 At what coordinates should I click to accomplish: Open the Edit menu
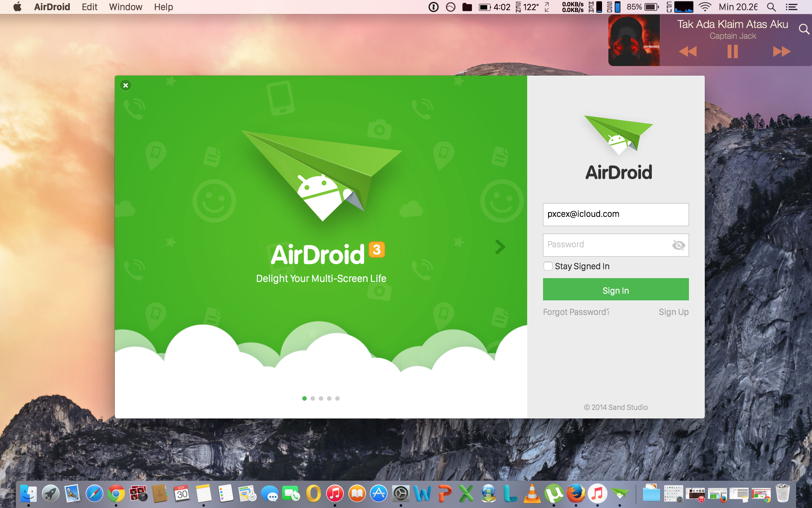click(89, 7)
